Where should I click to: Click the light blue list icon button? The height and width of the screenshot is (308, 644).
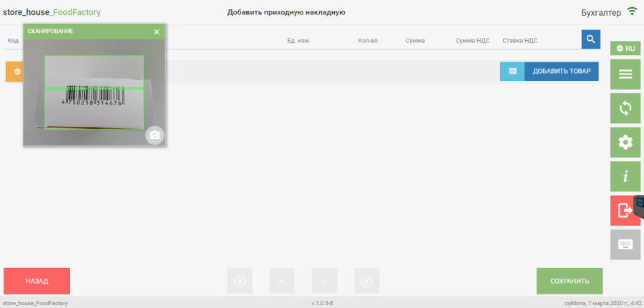pyautogui.click(x=512, y=72)
